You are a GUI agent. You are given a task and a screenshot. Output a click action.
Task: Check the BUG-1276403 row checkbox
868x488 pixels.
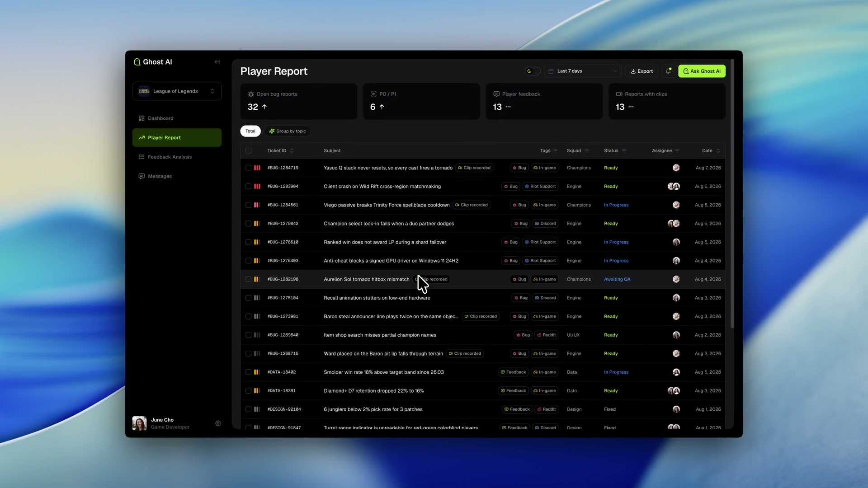(x=248, y=261)
